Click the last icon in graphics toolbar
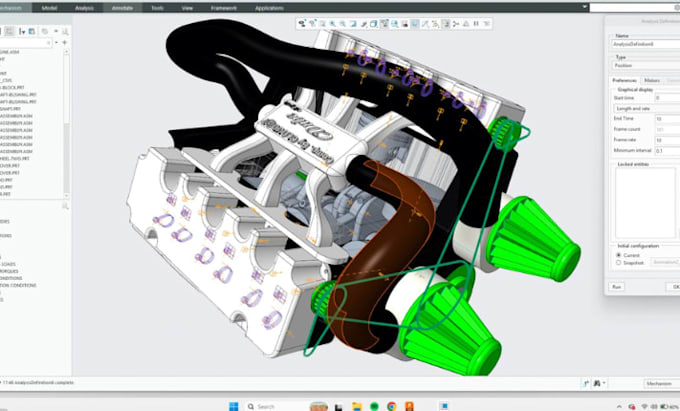 point(487,23)
